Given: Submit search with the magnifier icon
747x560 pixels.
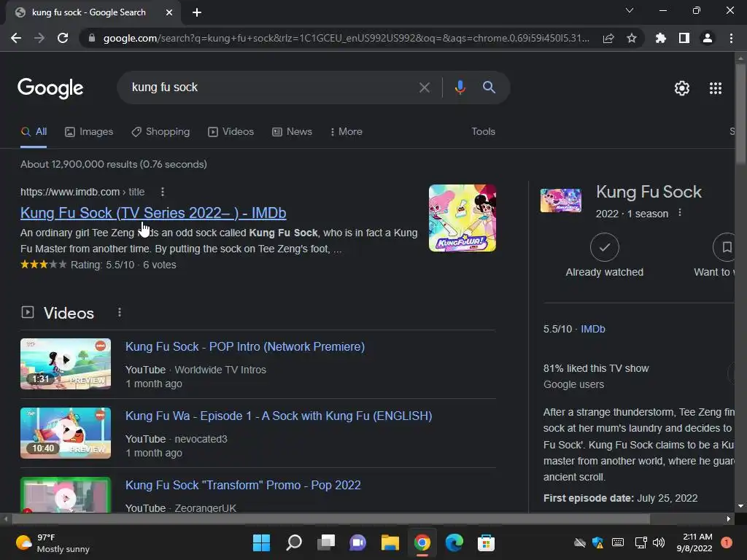Looking at the screenshot, I should click(x=489, y=87).
